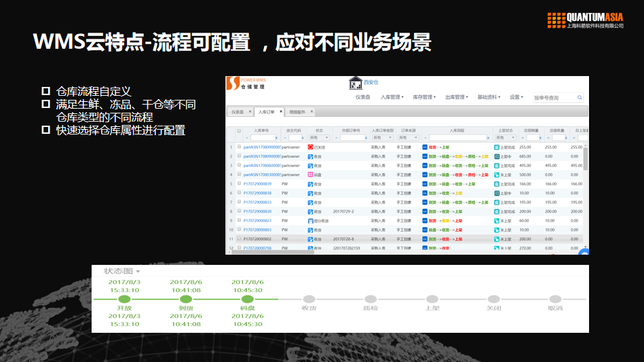Close the 增值服务 tab
Image resolution: width=644 pixels, height=362 pixels.
[311, 111]
